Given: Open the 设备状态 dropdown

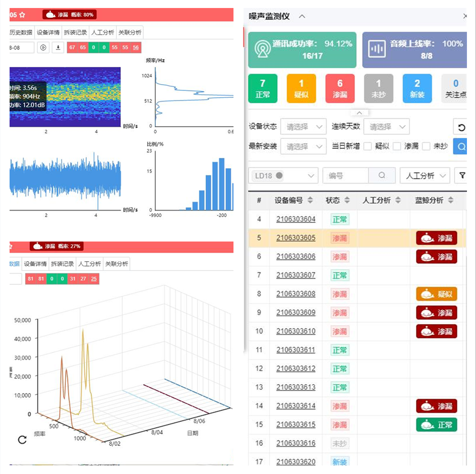Looking at the screenshot, I should [x=303, y=127].
